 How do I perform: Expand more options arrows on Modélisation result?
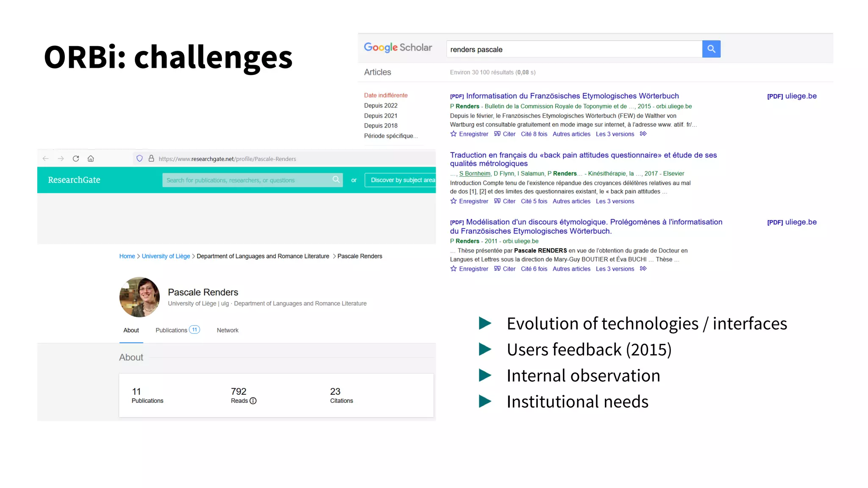coord(643,269)
